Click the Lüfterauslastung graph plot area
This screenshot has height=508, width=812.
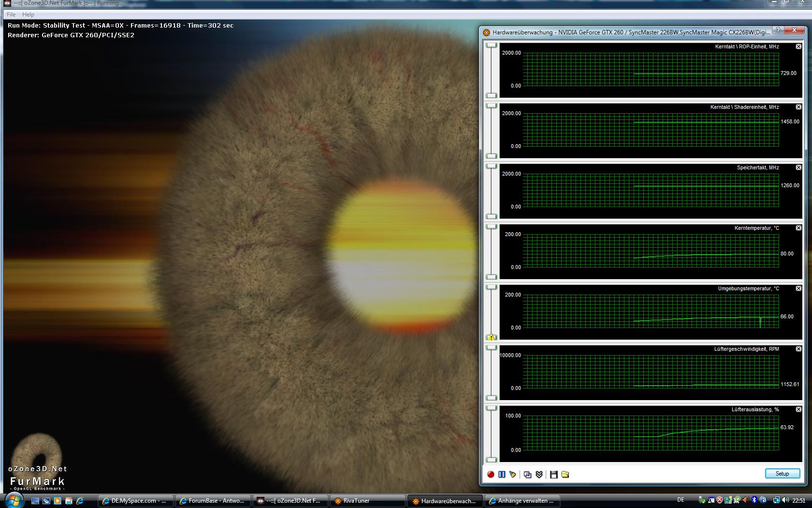[x=651, y=433]
